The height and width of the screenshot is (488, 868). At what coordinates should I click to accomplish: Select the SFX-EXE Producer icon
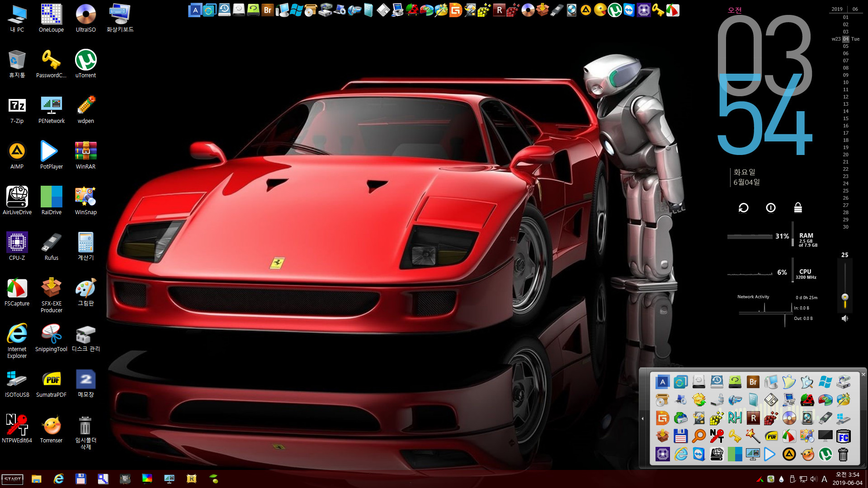click(x=51, y=296)
